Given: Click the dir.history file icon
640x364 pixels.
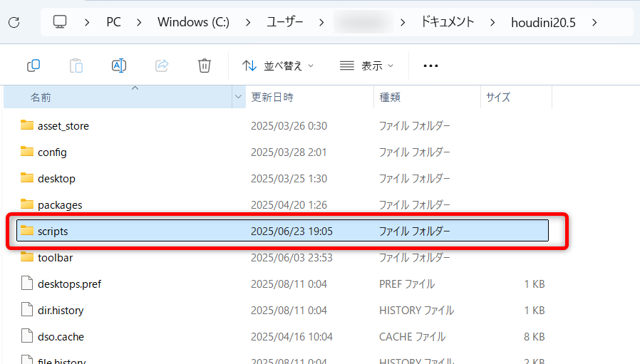Looking at the screenshot, I should (27, 310).
